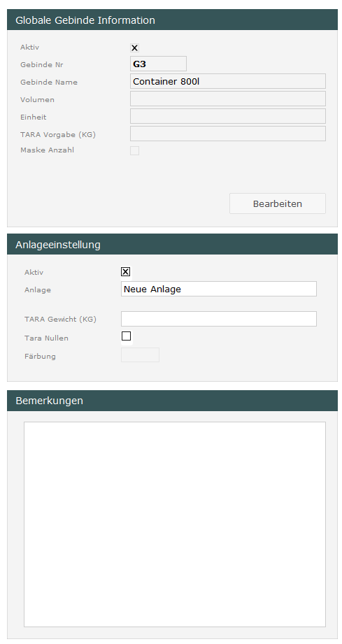Focus the TARA Gewicht (KG) field
342x644 pixels.
pos(219,319)
